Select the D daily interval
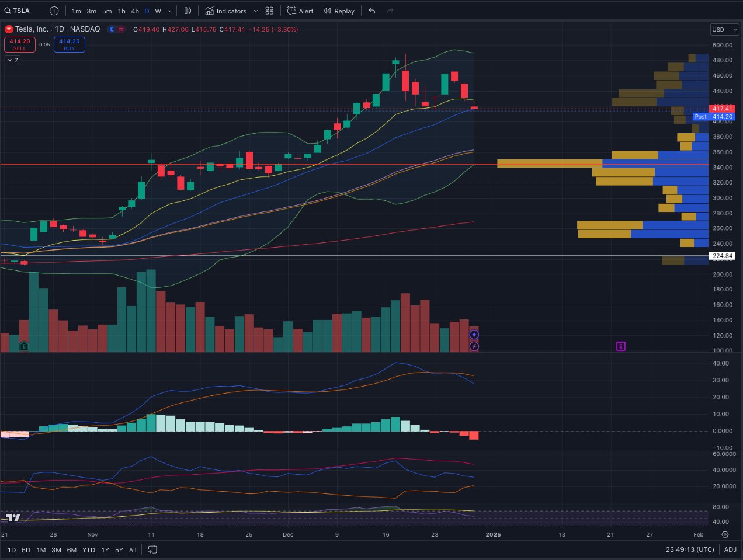The width and height of the screenshot is (743, 560). [147, 11]
